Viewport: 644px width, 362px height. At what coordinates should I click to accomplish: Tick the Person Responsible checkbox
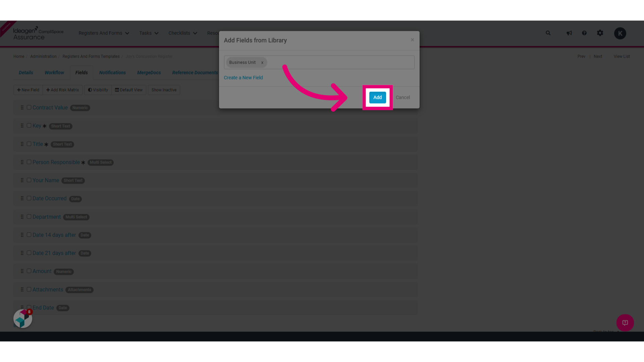[x=29, y=162]
